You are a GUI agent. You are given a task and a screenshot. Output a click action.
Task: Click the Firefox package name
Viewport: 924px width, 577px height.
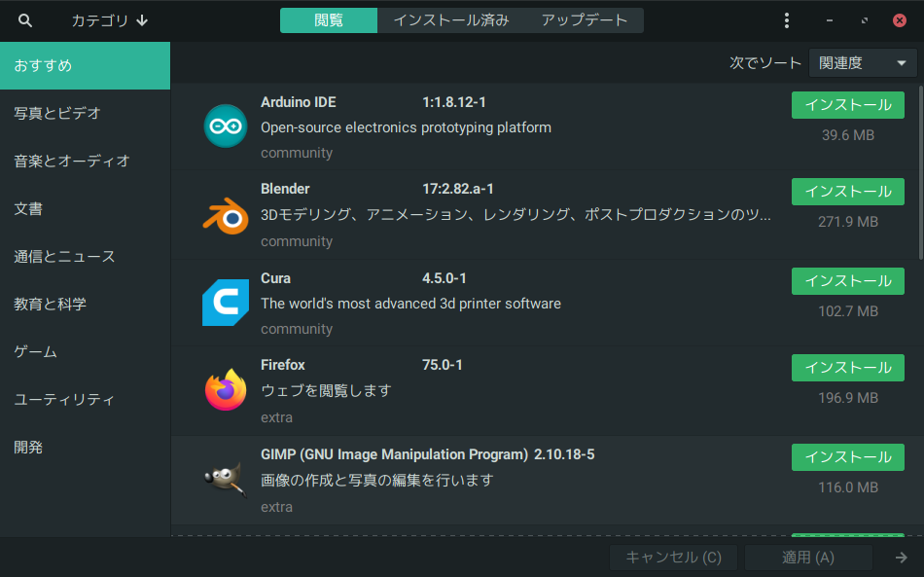point(283,365)
